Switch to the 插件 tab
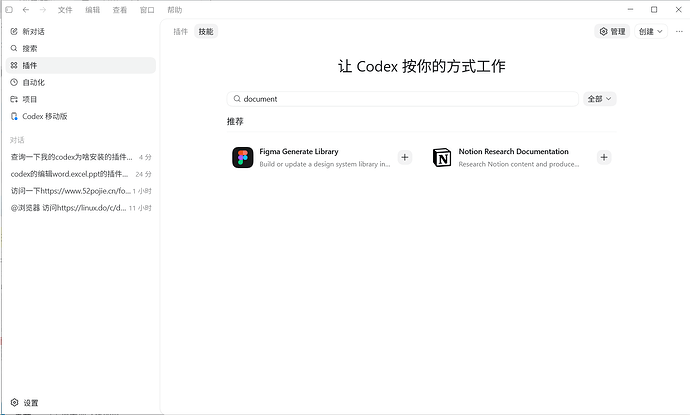The image size is (690, 415). pyautogui.click(x=180, y=32)
